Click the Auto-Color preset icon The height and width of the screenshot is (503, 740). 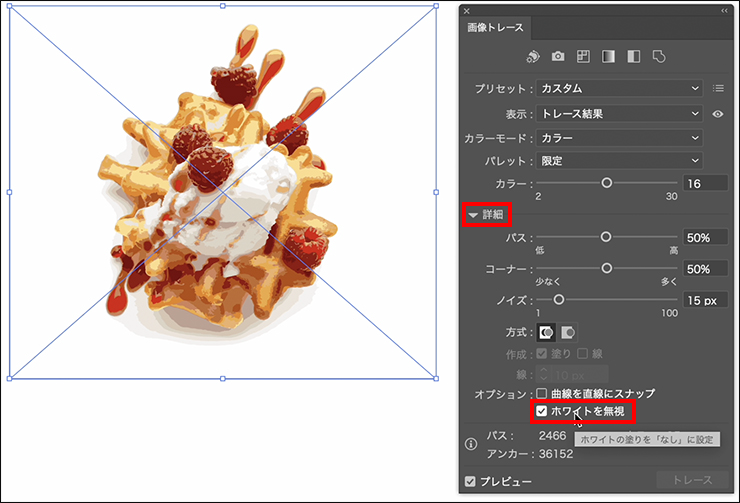534,56
